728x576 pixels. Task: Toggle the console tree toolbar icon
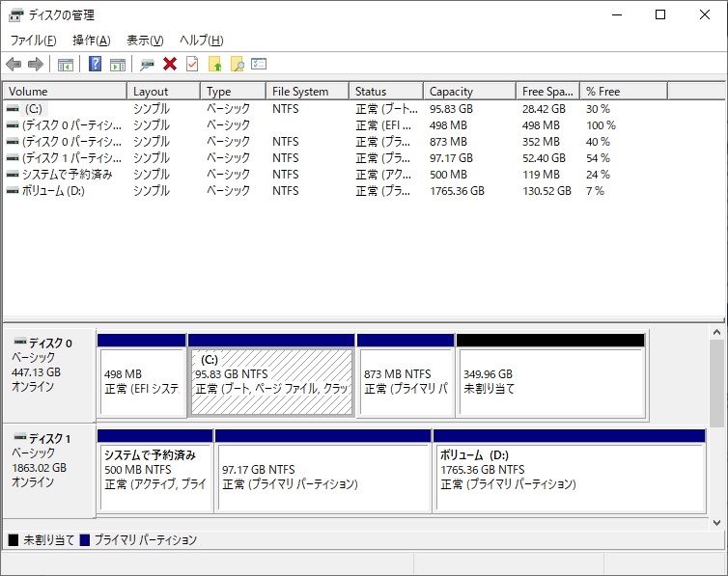point(66,64)
